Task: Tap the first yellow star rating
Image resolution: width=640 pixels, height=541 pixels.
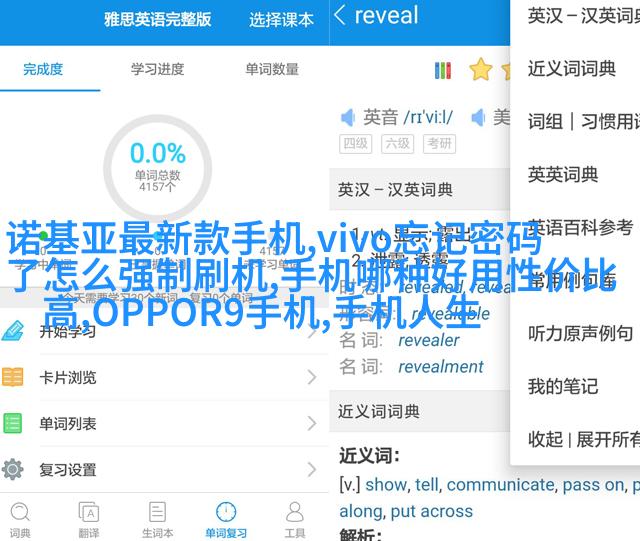Action: point(481,69)
